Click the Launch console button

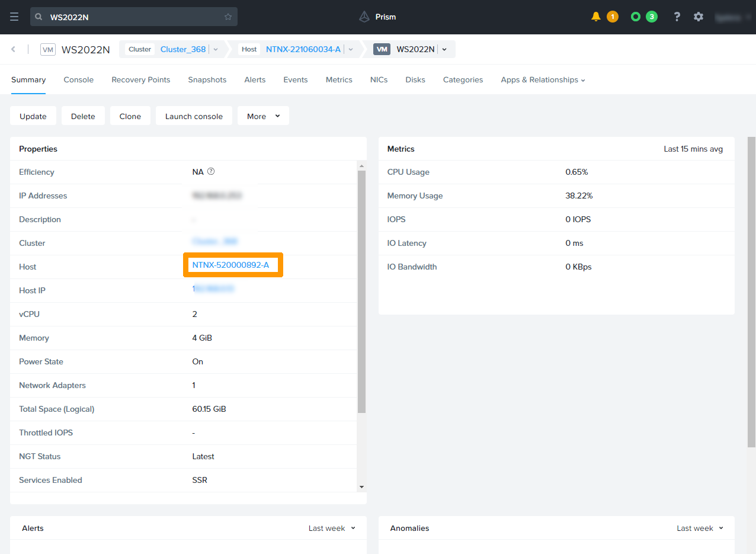(194, 116)
